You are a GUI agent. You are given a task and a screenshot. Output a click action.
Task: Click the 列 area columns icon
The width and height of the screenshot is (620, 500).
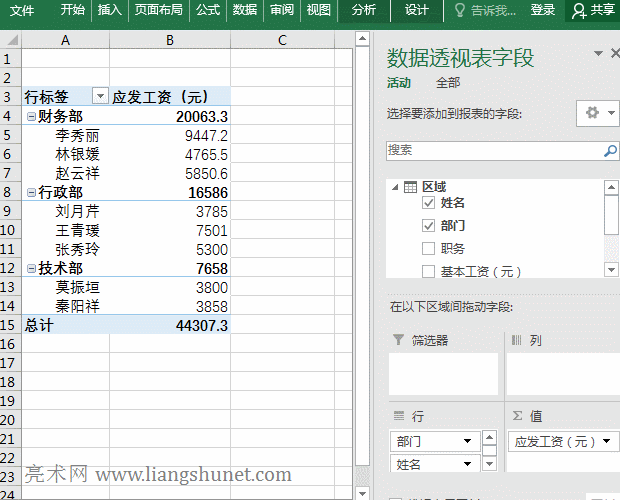516,340
